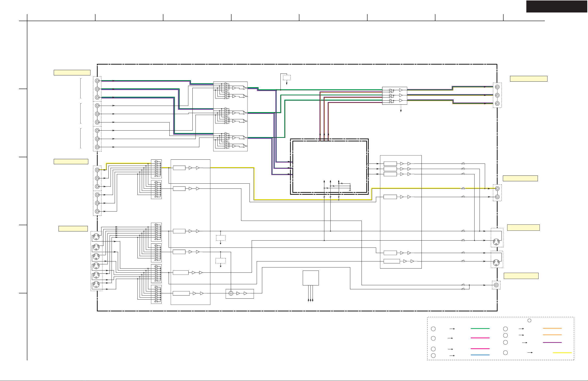Image resolution: width=588 pixels, height=381 pixels.
Task: Click the top-left yellow label box
Action: point(72,73)
